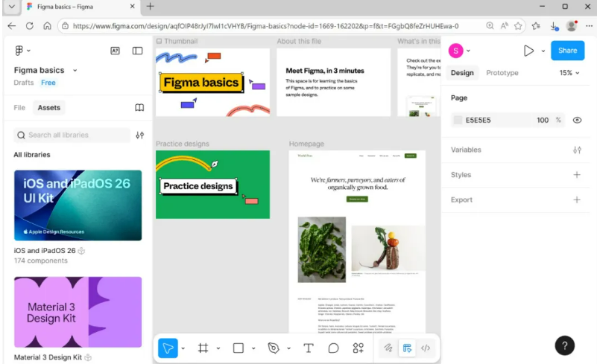Open asset search filter settings icon
Screen dimensions: 597x364
[139, 135]
